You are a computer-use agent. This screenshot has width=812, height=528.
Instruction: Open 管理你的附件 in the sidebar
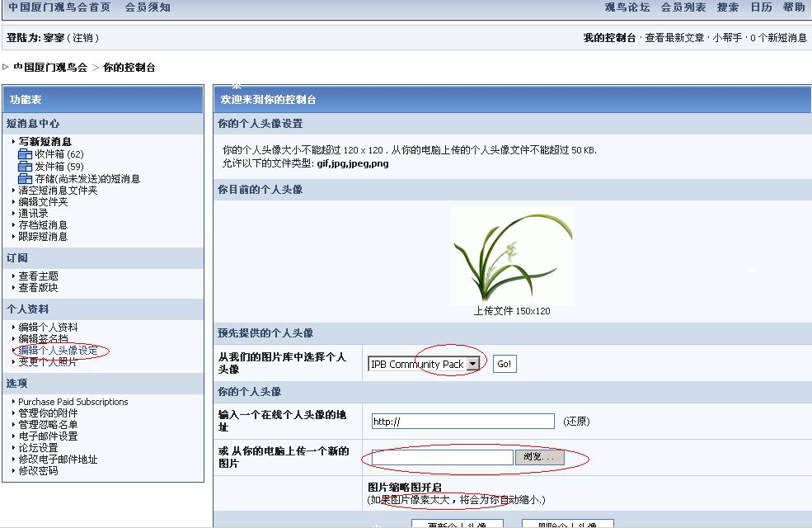(48, 413)
